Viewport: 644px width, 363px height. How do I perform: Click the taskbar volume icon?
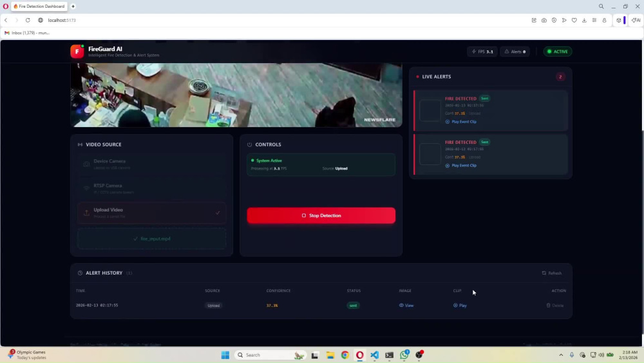(601, 355)
